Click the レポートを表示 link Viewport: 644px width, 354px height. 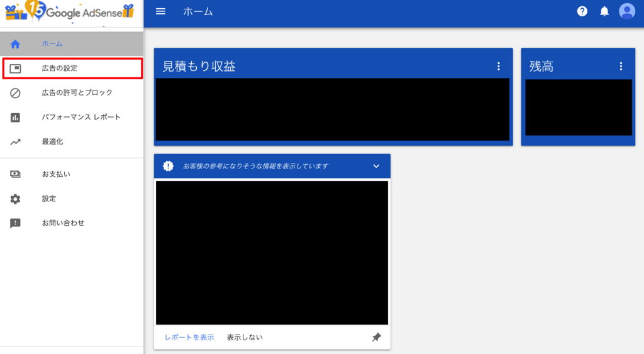point(189,337)
